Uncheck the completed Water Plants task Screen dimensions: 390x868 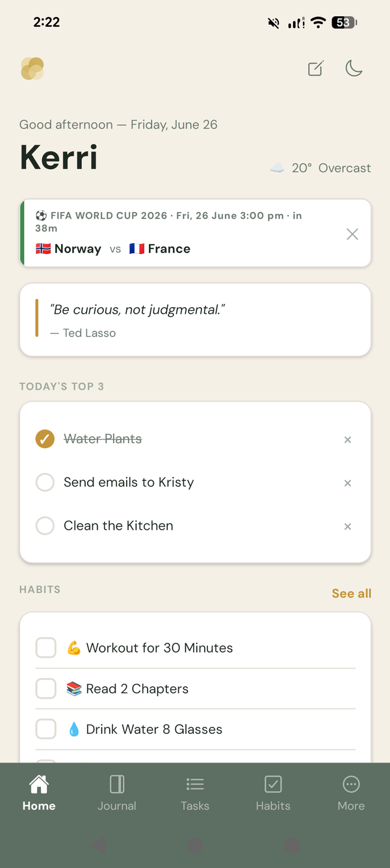click(x=45, y=439)
